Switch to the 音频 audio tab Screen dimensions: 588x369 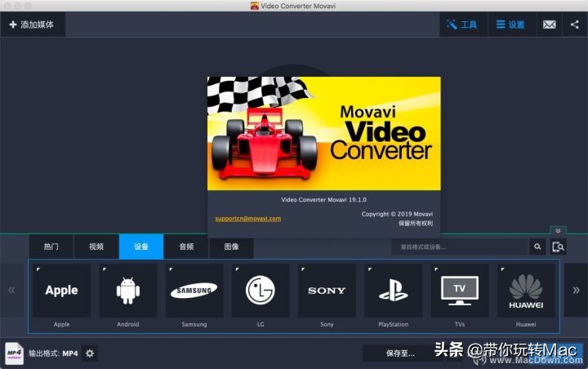[x=186, y=247]
